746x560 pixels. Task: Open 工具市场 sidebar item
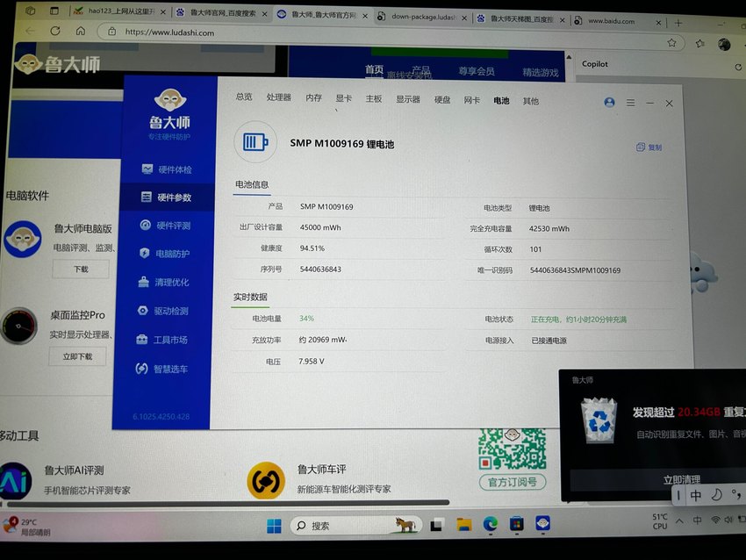161,340
